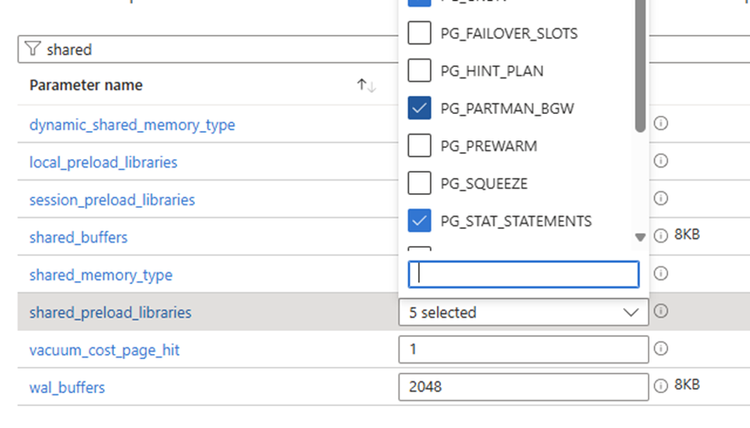Click info icon for shared_buffers row
This screenshot has height=428, width=750.
pyautogui.click(x=660, y=236)
